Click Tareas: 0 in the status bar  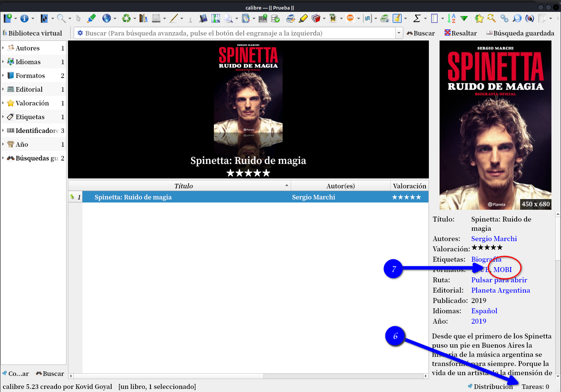click(x=535, y=387)
